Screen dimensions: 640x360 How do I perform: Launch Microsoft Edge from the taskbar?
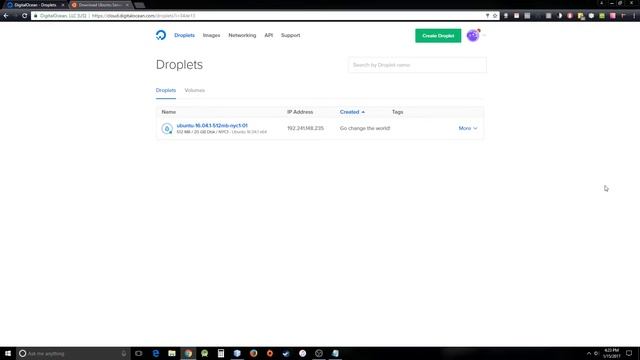(x=156, y=353)
